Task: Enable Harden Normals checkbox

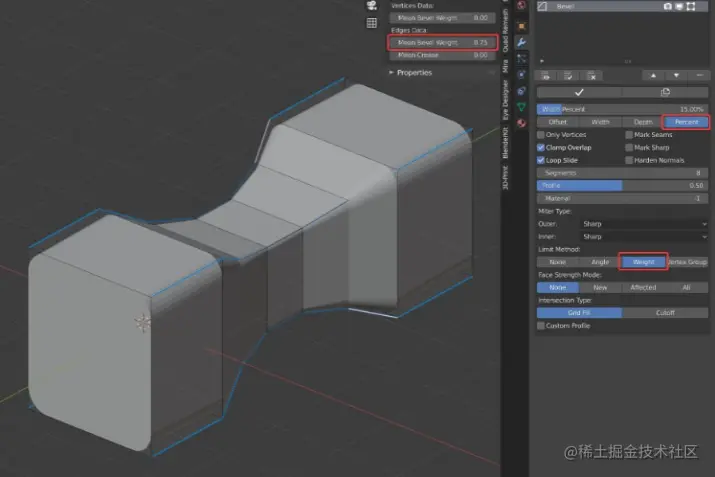Action: tap(629, 160)
